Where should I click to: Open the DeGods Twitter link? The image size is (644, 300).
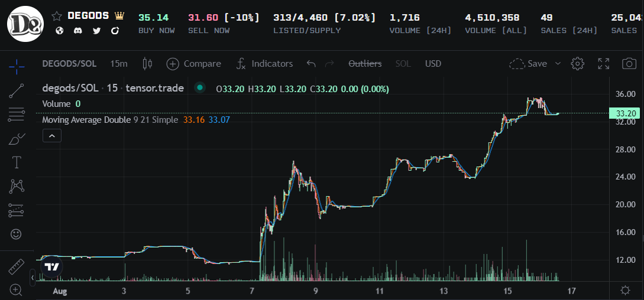point(96,30)
